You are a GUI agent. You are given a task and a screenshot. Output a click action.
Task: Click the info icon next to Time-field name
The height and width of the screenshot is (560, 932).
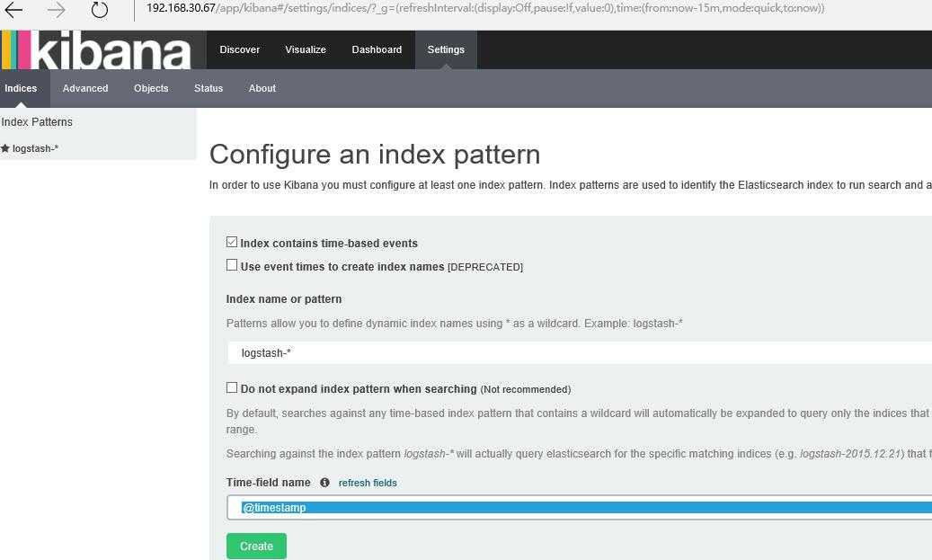coord(324,483)
